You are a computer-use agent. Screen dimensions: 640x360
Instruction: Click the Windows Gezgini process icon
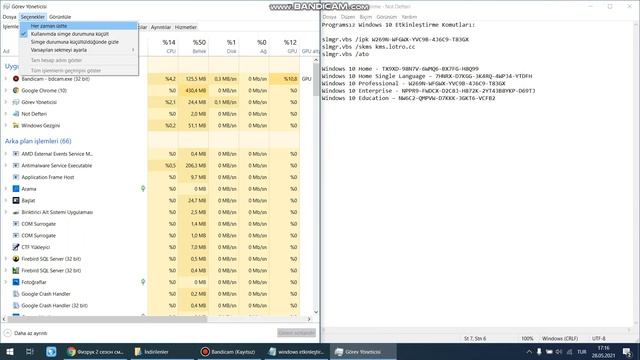pyautogui.click(x=16, y=125)
